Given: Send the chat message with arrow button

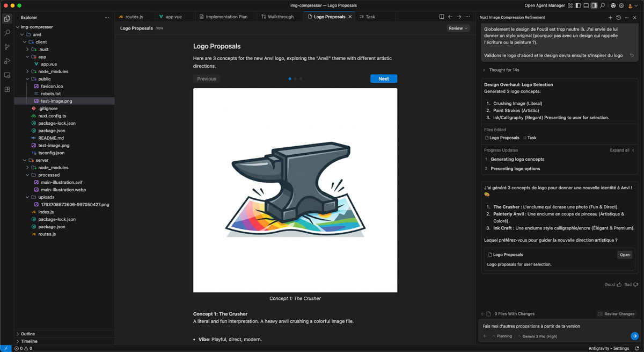Looking at the screenshot, I should pyautogui.click(x=634, y=336).
